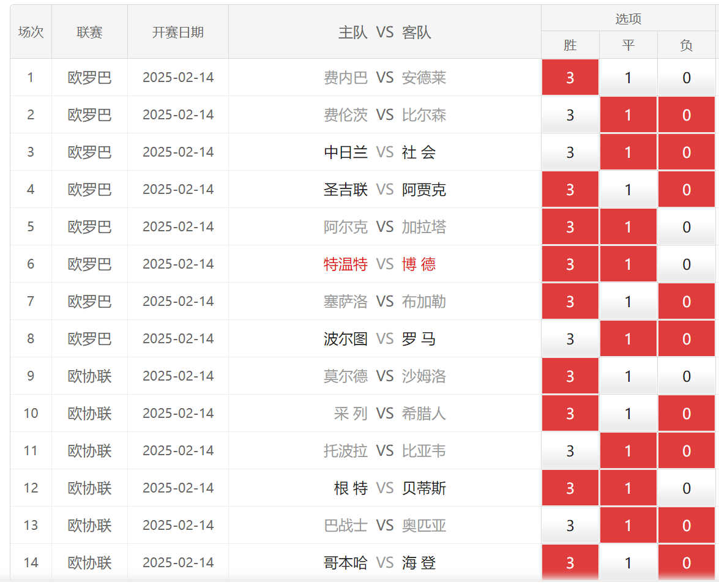Viewport: 719px width, 588px height.
Task: Toggle loss 0 for match 8 波尔图
Action: point(687,338)
